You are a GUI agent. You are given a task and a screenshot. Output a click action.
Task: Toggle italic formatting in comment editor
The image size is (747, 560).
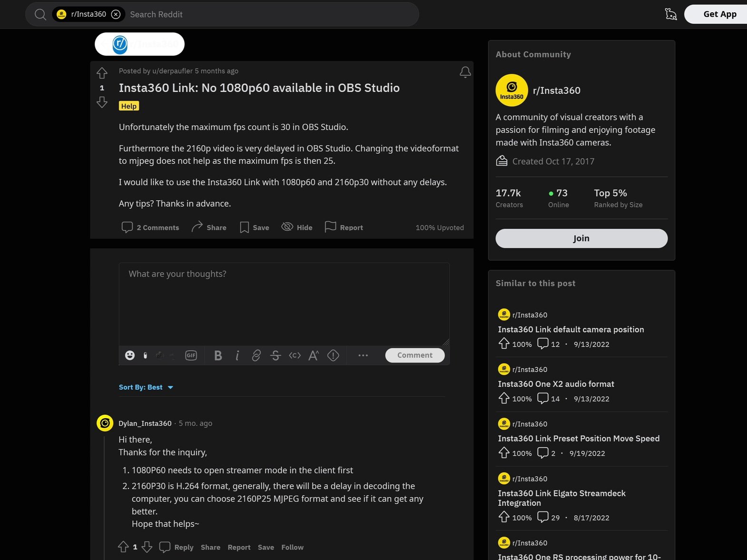pyautogui.click(x=237, y=355)
